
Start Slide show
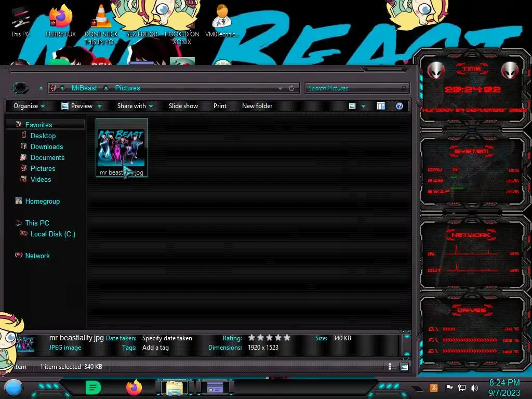point(183,106)
